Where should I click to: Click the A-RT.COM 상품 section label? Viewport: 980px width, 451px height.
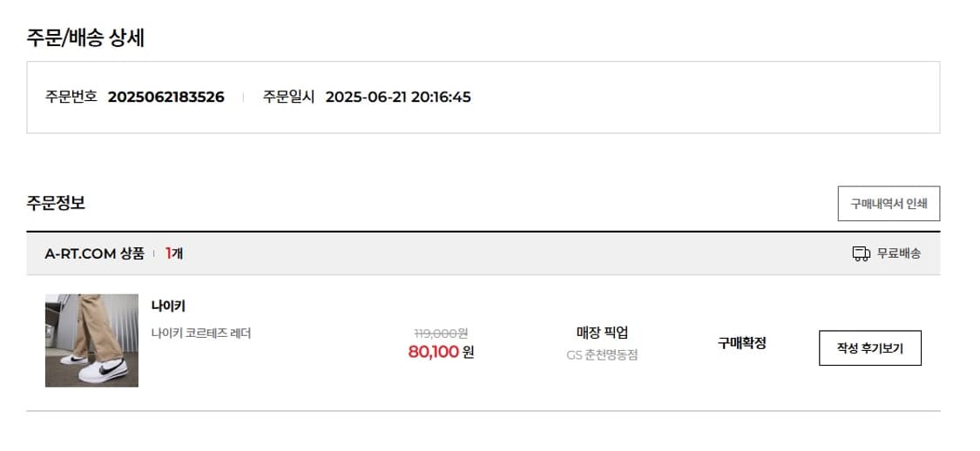(94, 253)
